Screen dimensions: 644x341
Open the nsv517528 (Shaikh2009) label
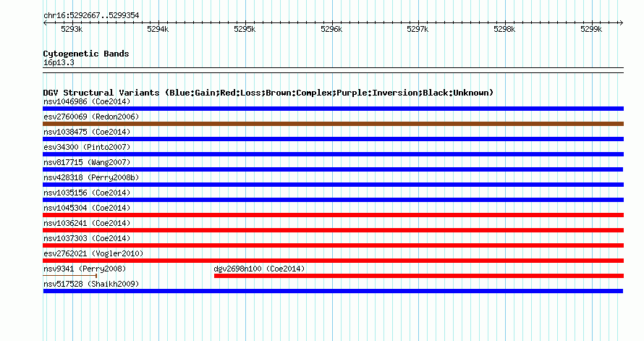[x=91, y=284]
